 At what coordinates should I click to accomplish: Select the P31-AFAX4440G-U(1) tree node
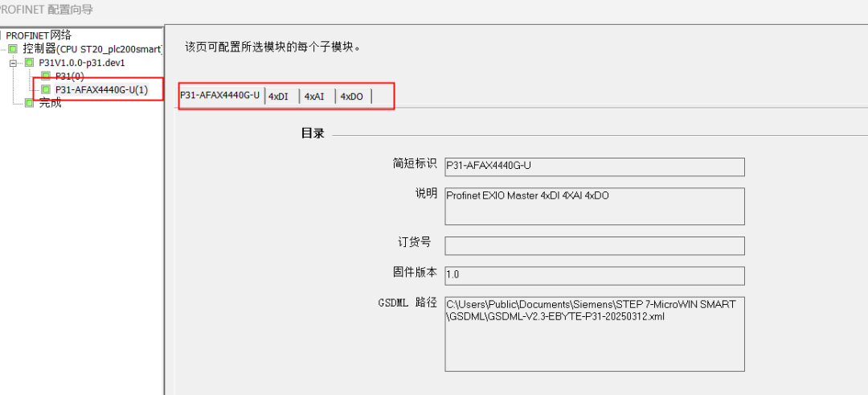point(101,89)
